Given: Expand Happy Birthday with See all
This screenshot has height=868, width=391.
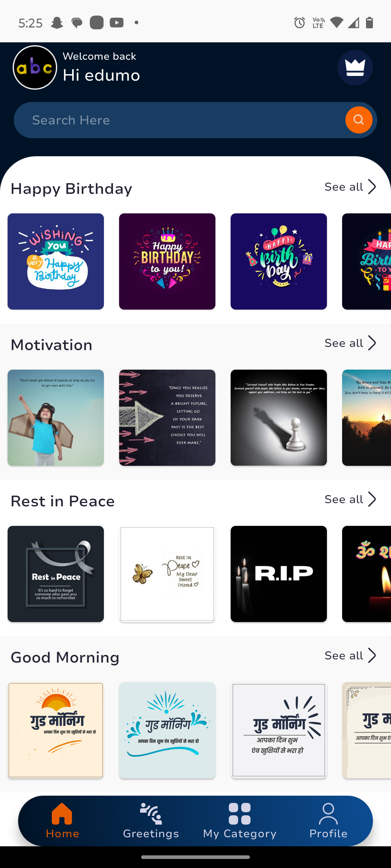Looking at the screenshot, I should (350, 187).
